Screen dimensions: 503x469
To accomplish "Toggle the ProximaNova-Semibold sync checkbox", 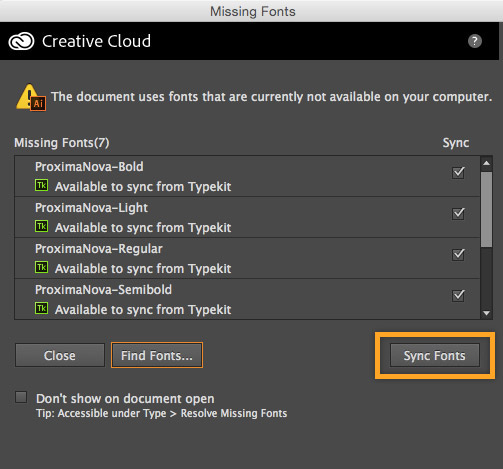I will coord(458,295).
